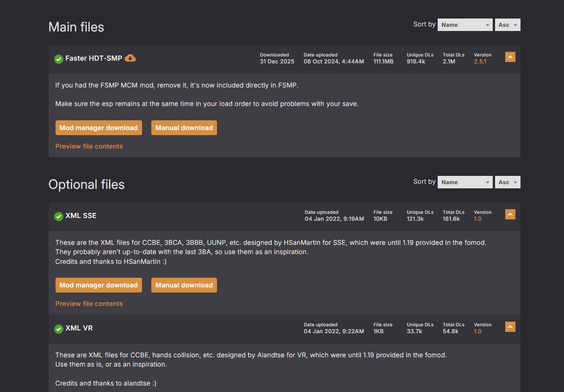Click the cloud download icon next to Faster HDT-SMP
Image resolution: width=564 pixels, height=392 pixels.
130,58
